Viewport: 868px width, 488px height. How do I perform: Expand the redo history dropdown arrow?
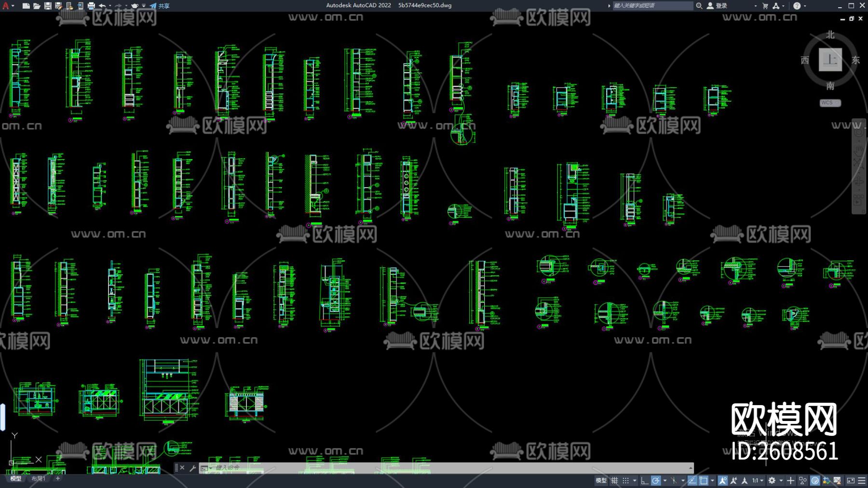coord(126,6)
